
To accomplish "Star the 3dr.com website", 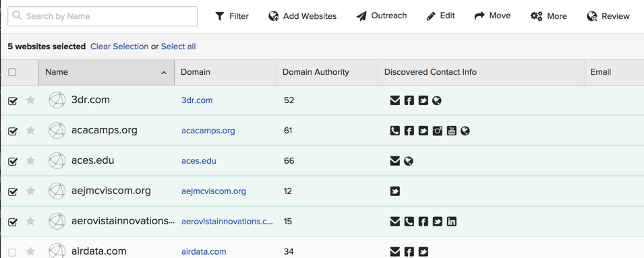I will pos(30,100).
